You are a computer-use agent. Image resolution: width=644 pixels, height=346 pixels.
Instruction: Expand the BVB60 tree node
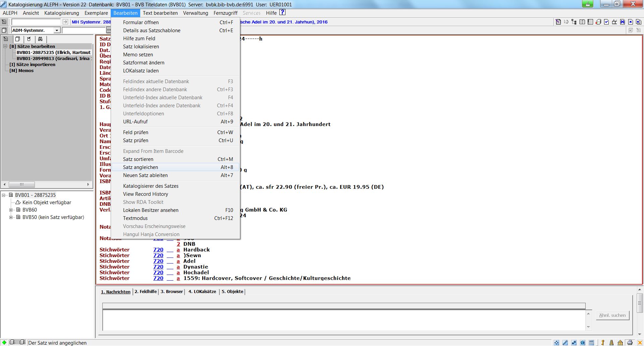[x=11, y=210]
